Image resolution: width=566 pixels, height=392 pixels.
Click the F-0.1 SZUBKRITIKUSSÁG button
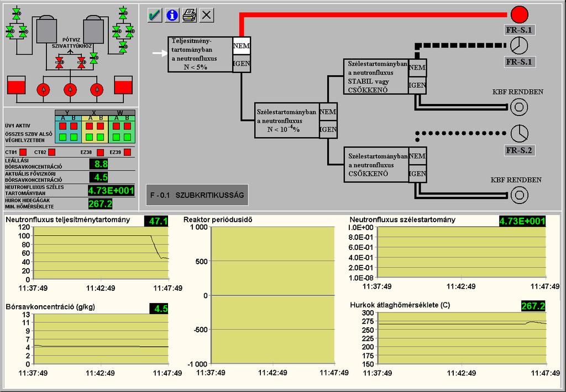click(197, 195)
